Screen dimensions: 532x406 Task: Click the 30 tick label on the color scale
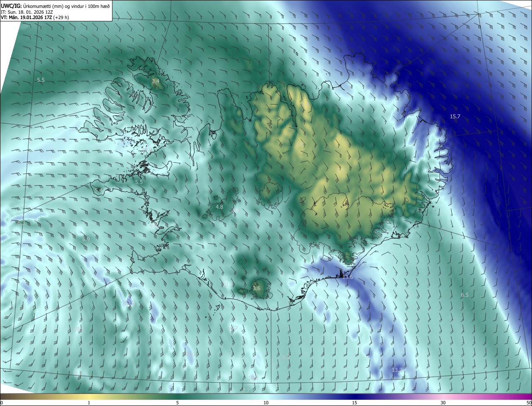(443, 403)
